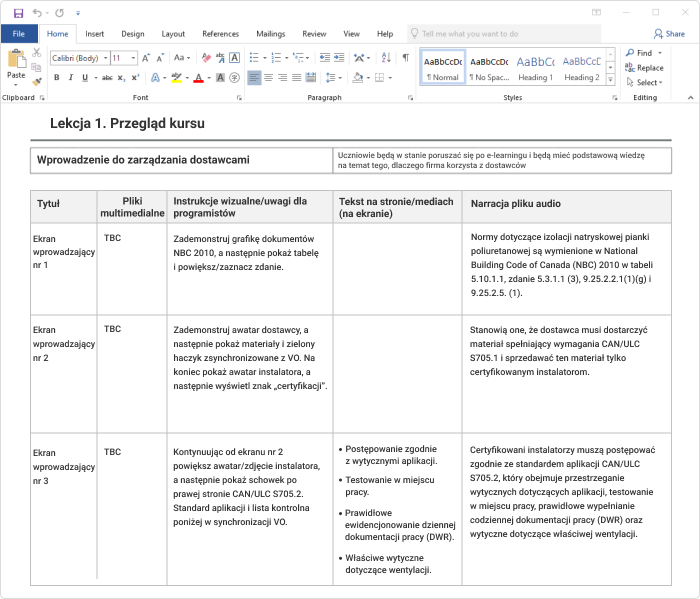The width and height of the screenshot is (700, 599).
Task: Sort the selection alphabetically
Action: (x=386, y=58)
